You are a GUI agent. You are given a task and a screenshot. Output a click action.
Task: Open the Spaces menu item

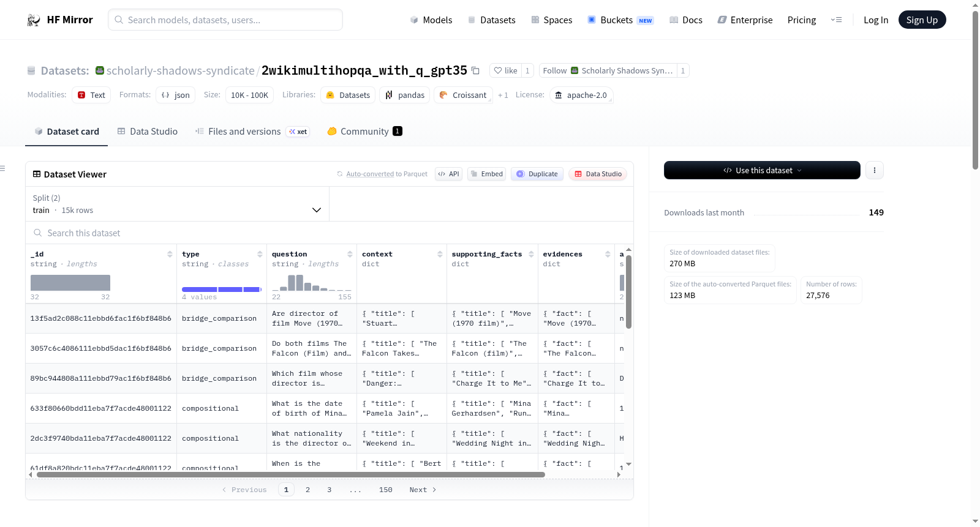click(551, 20)
